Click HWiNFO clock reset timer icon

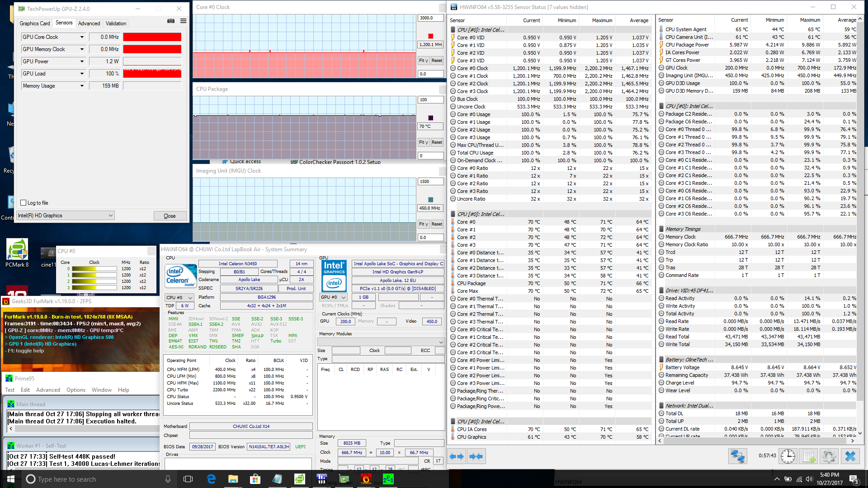788,456
